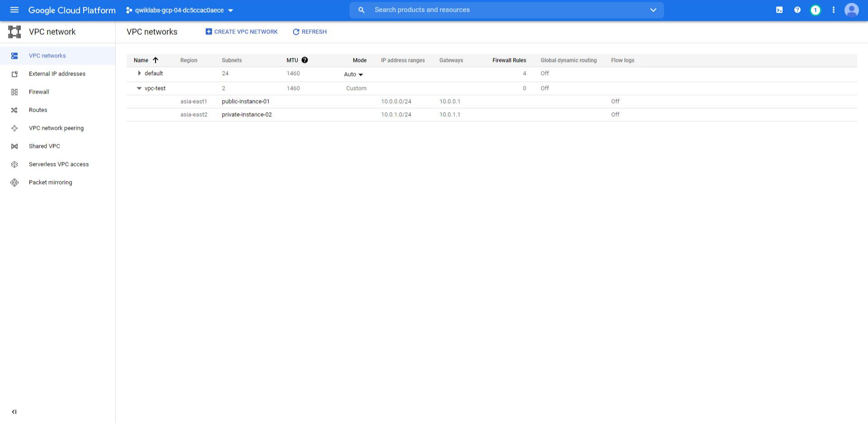Open Packet mirroring page
This screenshot has width=868, height=423.
pos(50,182)
